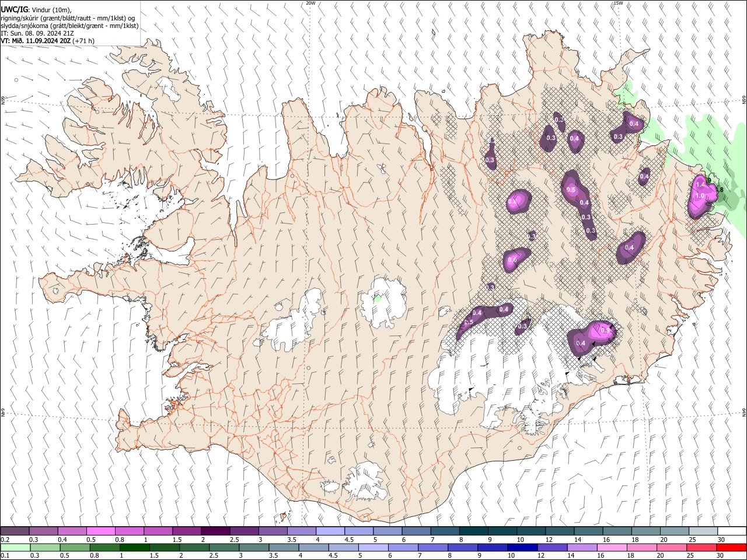This screenshot has width=747, height=560.
Task: Click the small green patch on the central glacier
Action: pos(377,299)
